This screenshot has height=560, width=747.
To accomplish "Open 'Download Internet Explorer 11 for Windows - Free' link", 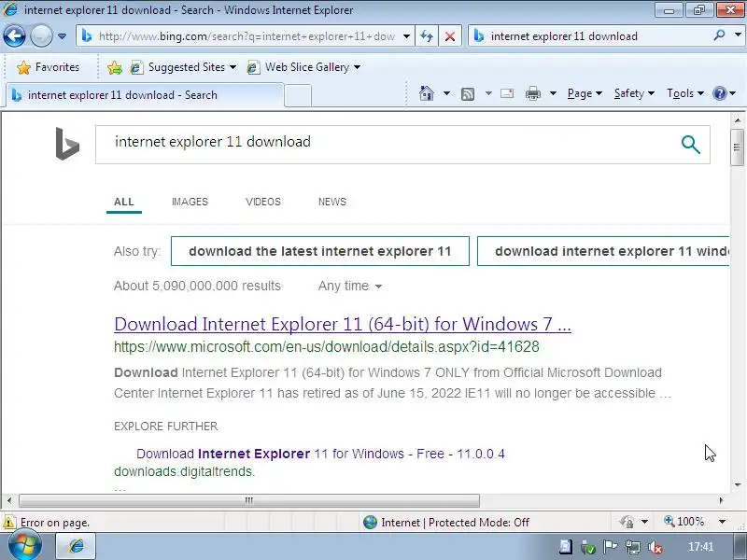I will (320, 454).
